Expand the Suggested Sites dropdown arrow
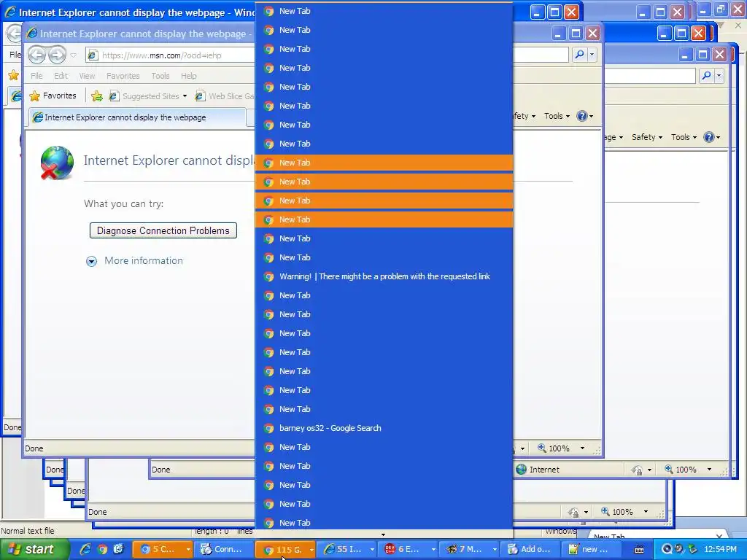747x560 pixels. 185,96
